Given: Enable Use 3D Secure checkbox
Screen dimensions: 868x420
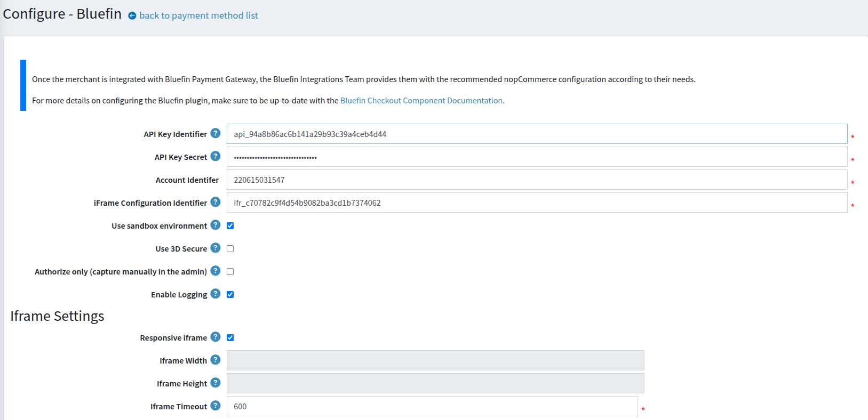Looking at the screenshot, I should pos(230,249).
